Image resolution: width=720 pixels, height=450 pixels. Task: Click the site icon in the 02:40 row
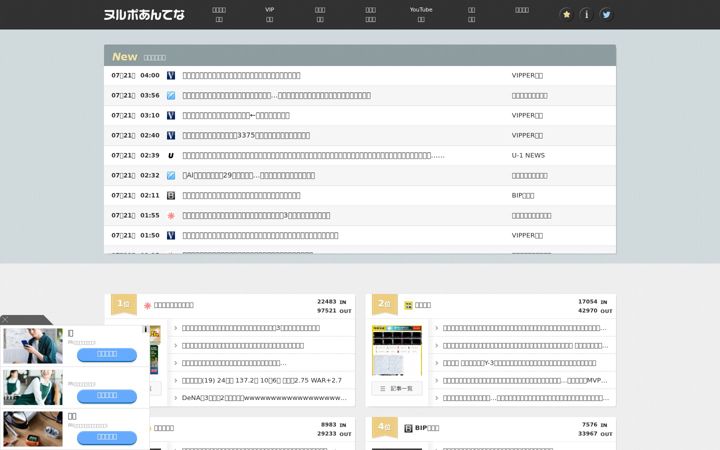point(171,135)
